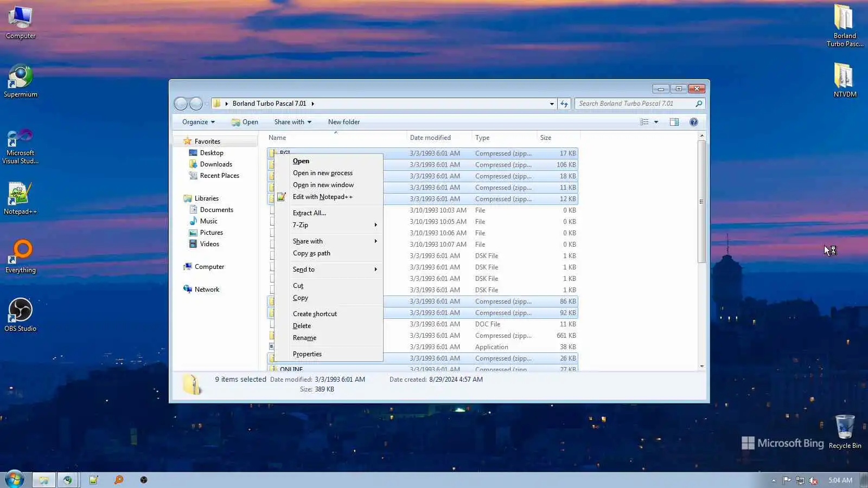Sort files by the Size column
868x488 pixels.
click(558, 138)
